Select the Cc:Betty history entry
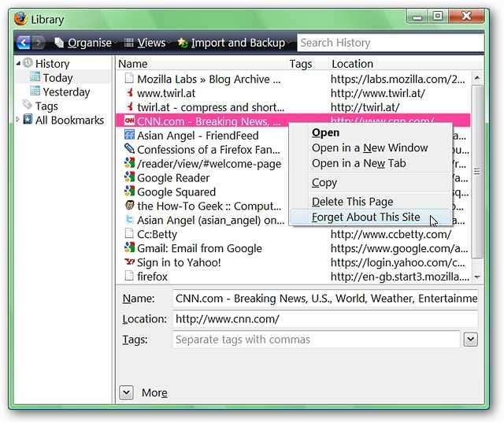The image size is (504, 424). click(x=157, y=235)
